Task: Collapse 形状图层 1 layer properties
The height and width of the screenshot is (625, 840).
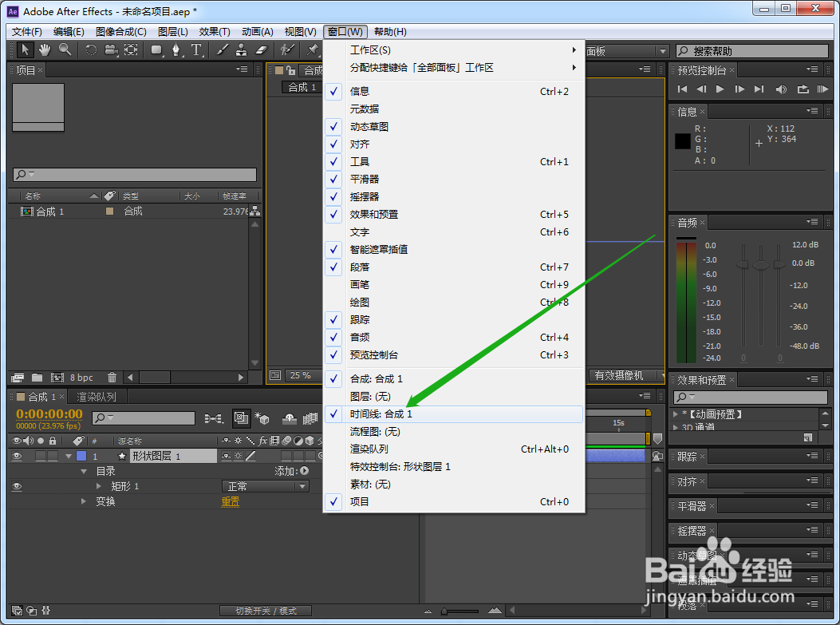Action: (68, 456)
